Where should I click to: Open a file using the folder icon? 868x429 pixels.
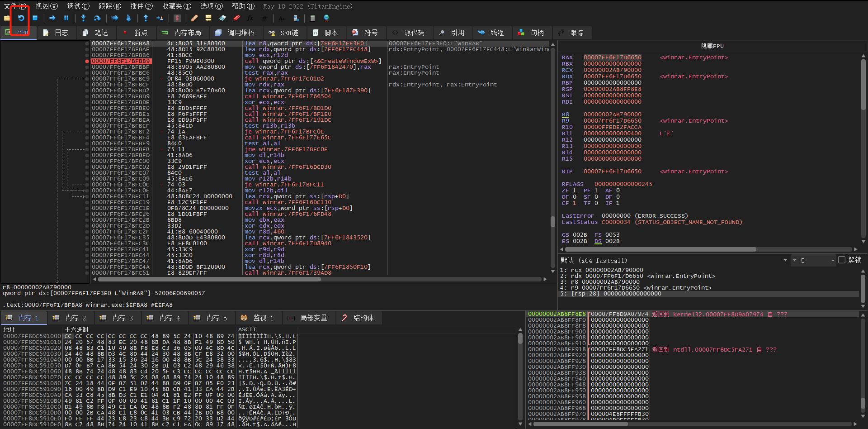click(7, 18)
